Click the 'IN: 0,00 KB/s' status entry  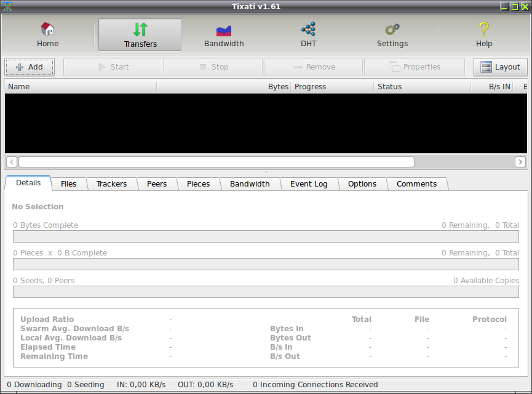141,385
